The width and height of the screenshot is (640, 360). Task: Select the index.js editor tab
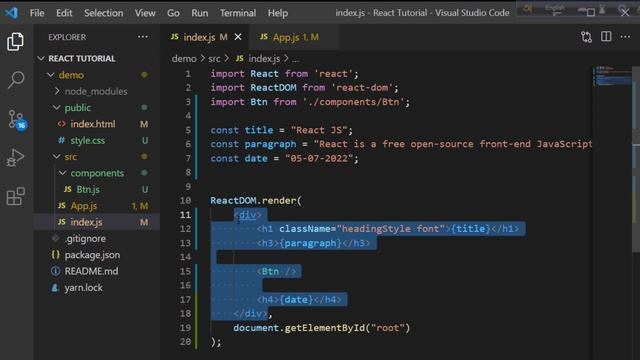[x=204, y=37]
